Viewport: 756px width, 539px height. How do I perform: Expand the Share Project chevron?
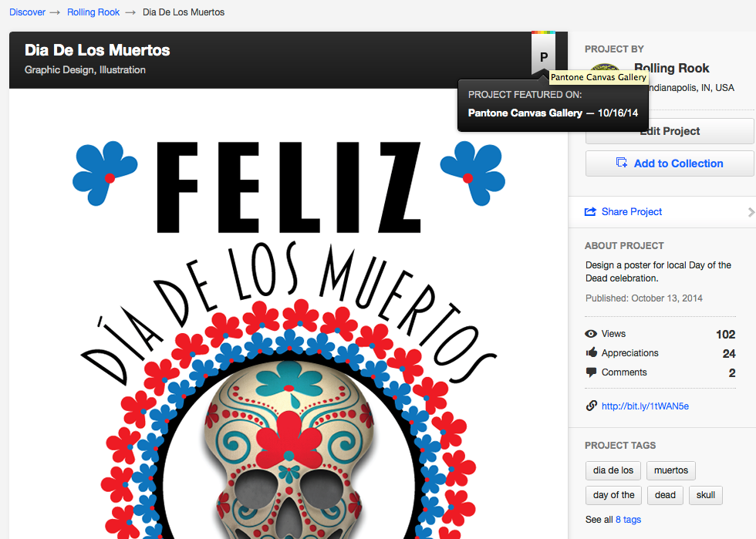point(751,212)
